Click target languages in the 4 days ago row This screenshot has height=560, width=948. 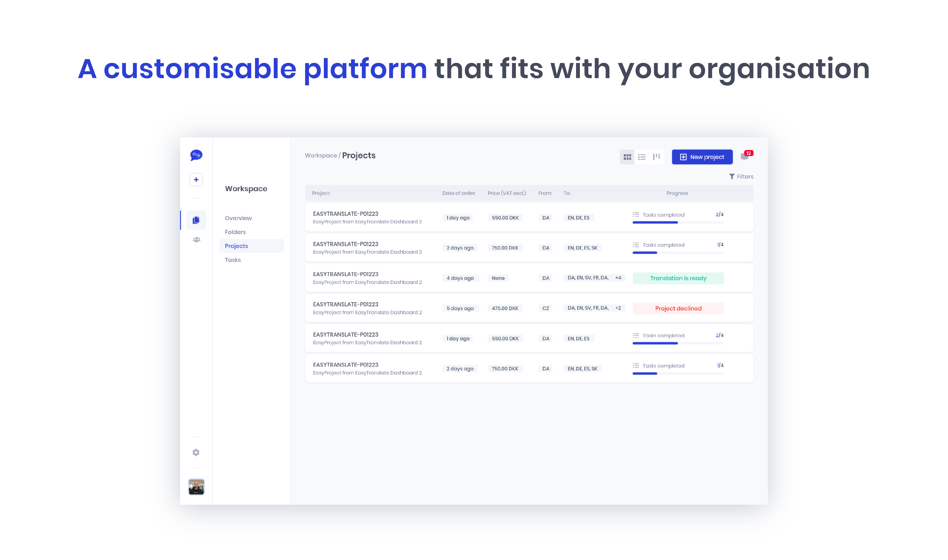click(x=588, y=278)
